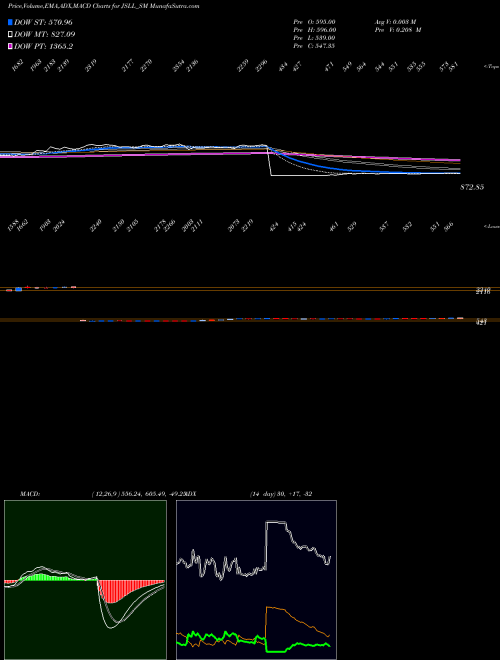The width and height of the screenshot is (500, 660).
Task: Click the blue DOW ST legend swatch
Action: (11, 22)
